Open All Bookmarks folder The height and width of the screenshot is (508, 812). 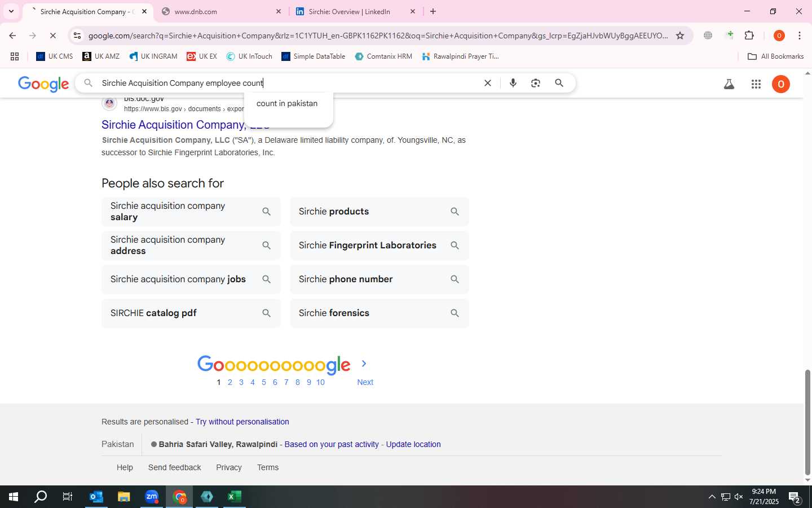coord(775,56)
